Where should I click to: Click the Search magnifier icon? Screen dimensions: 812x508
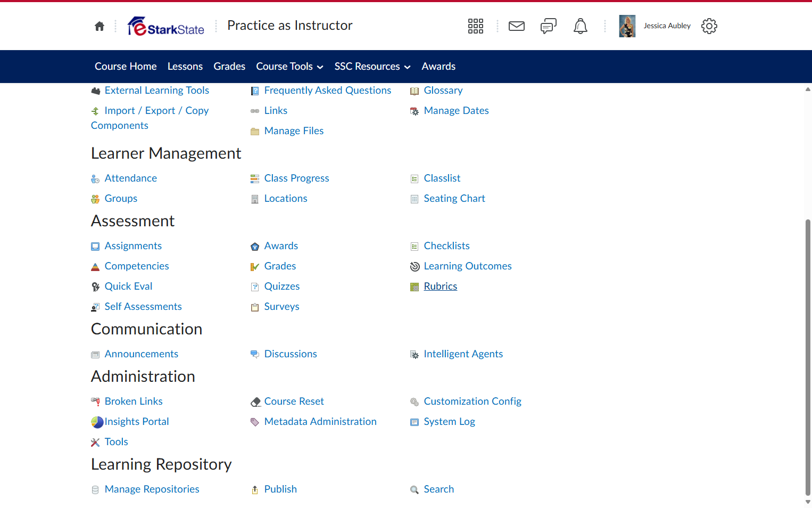[415, 490]
